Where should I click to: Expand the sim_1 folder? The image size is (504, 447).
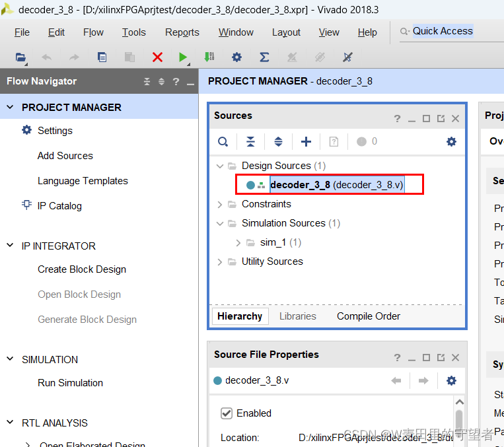pyautogui.click(x=238, y=243)
